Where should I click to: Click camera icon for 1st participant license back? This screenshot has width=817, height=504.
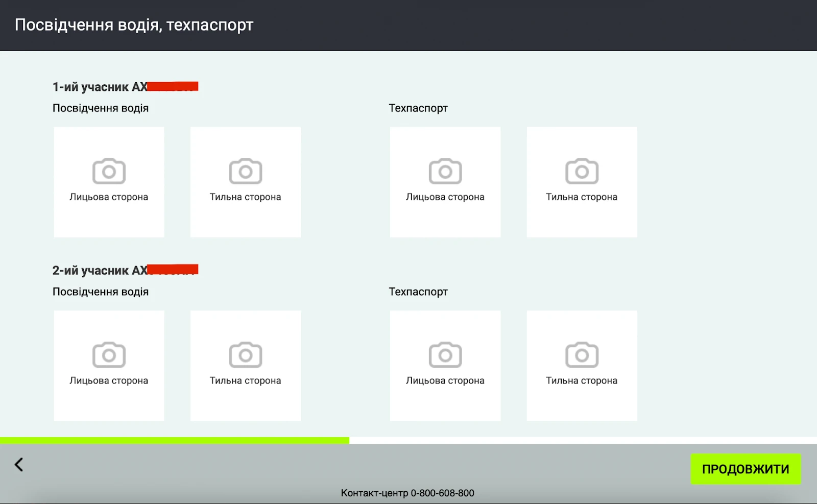point(246,171)
